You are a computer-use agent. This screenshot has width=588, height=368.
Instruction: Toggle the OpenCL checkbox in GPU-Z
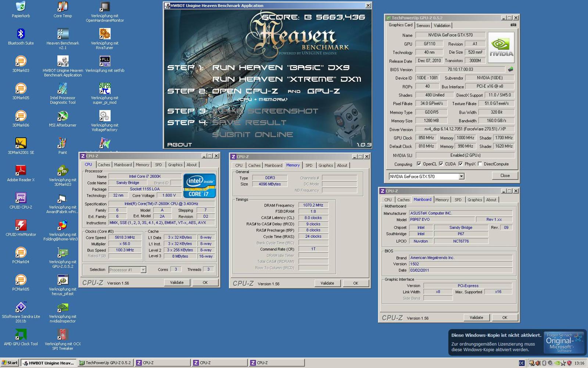419,164
